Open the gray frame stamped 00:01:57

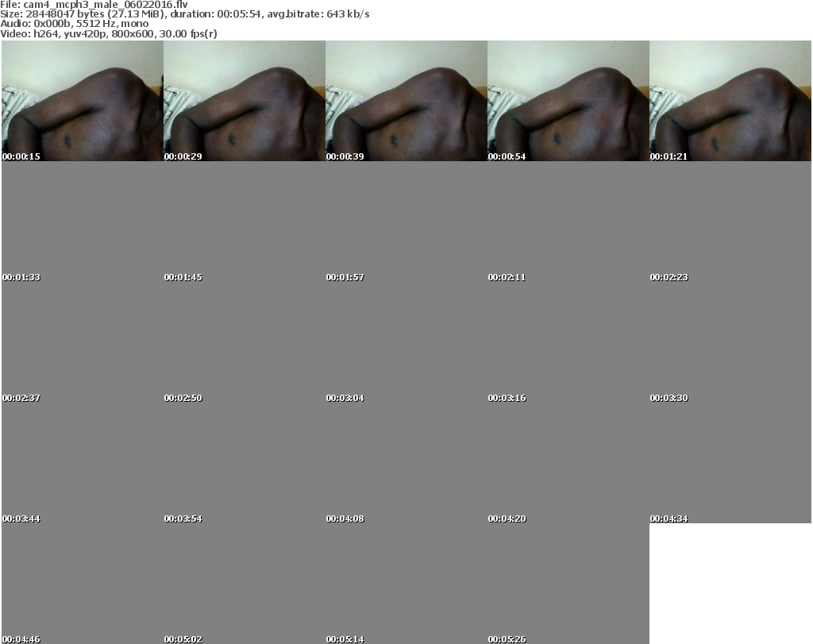(406, 222)
